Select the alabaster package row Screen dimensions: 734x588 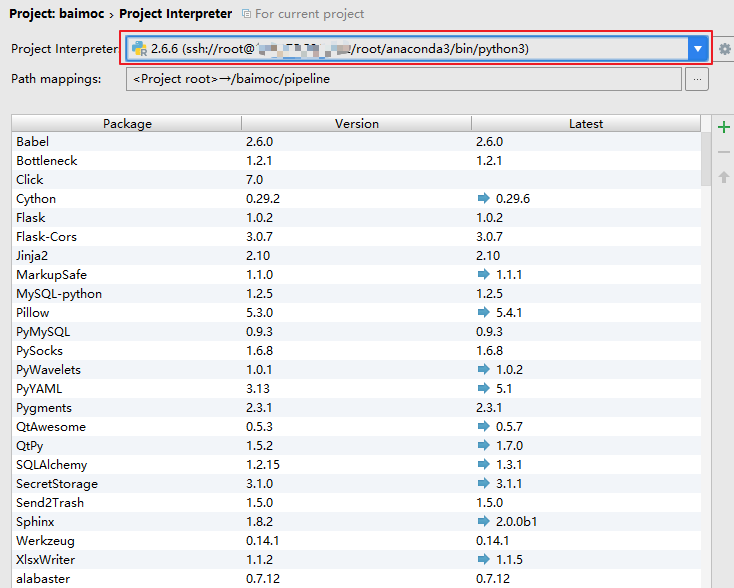(x=356, y=579)
